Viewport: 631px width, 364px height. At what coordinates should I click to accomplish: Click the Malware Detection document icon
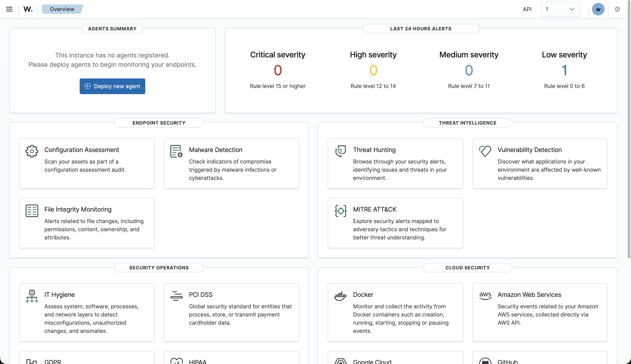(x=176, y=151)
